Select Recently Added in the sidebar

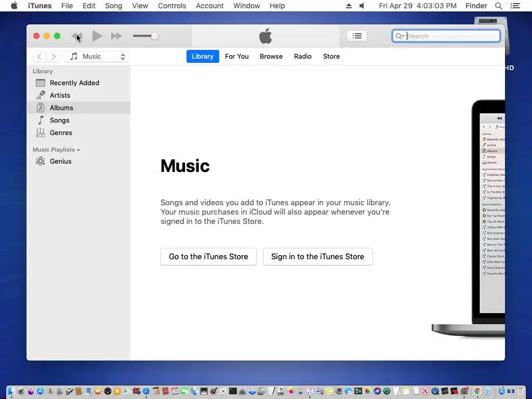78,83
